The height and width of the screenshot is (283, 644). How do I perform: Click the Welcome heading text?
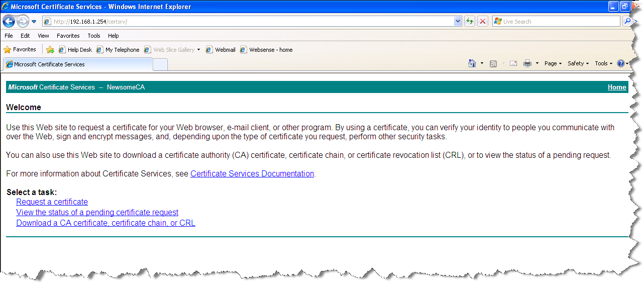pos(24,107)
